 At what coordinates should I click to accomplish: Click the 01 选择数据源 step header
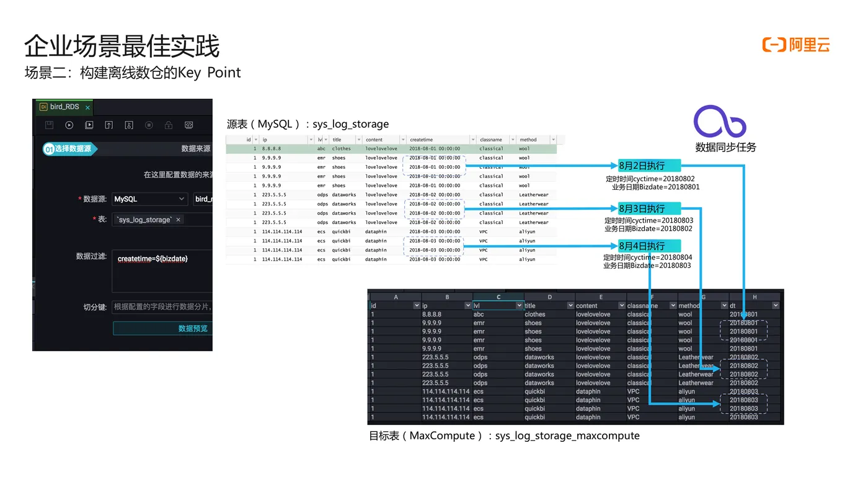(69, 149)
